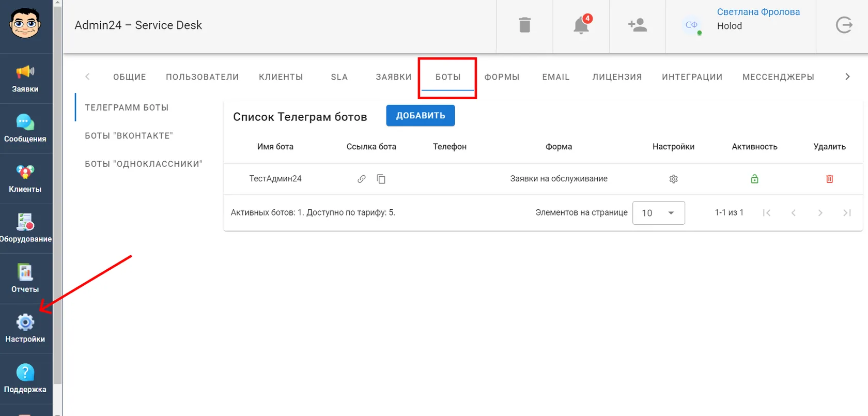Viewport: 868px width, 416px height.
Task: Log out using the exit icon
Action: [844, 25]
